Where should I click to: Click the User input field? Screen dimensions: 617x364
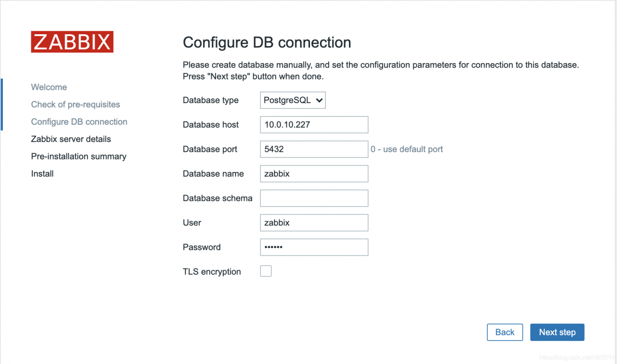(314, 222)
